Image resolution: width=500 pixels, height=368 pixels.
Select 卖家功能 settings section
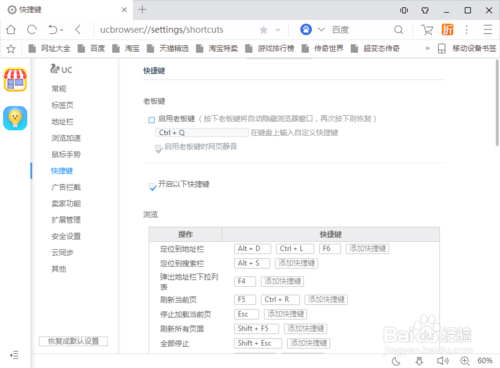66,203
